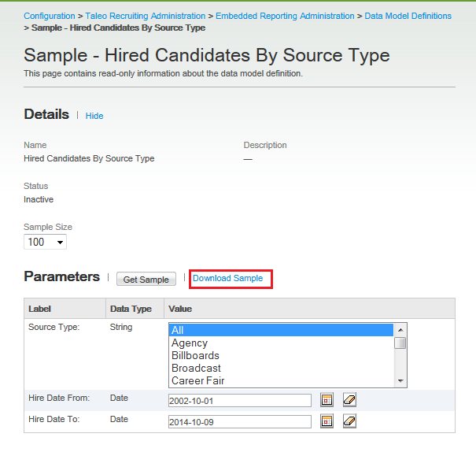Select All in Source Type list
This screenshot has height=467, width=476.
[282, 330]
